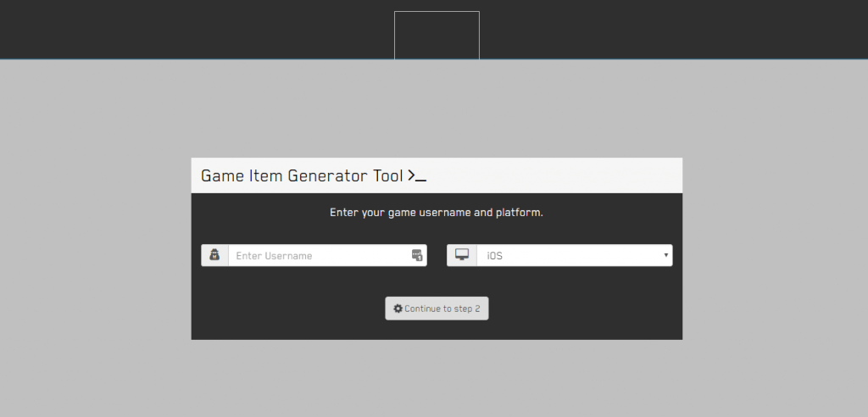Click the Game Item Generator Tool heading
868x417 pixels.
314,175
